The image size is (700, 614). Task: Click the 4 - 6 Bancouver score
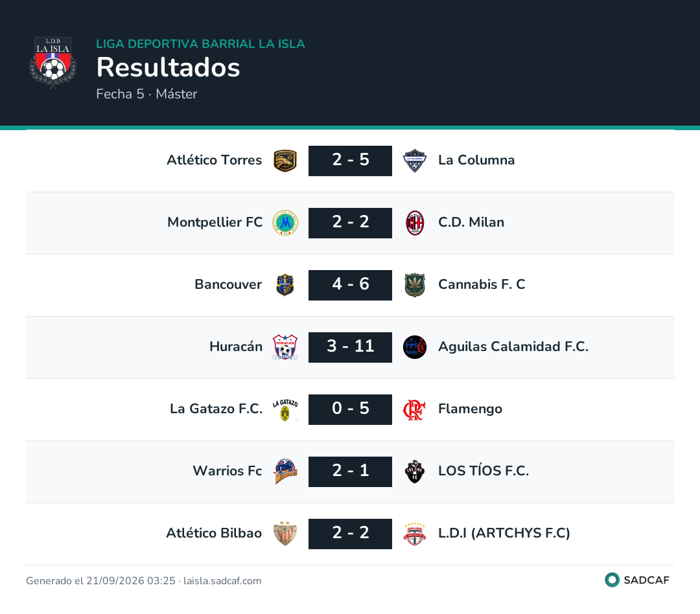pyautogui.click(x=350, y=285)
